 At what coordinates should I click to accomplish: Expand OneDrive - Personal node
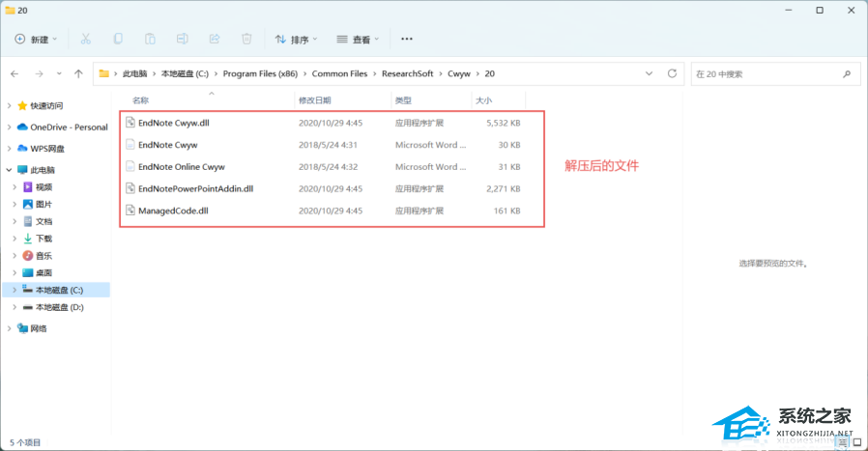[x=9, y=127]
